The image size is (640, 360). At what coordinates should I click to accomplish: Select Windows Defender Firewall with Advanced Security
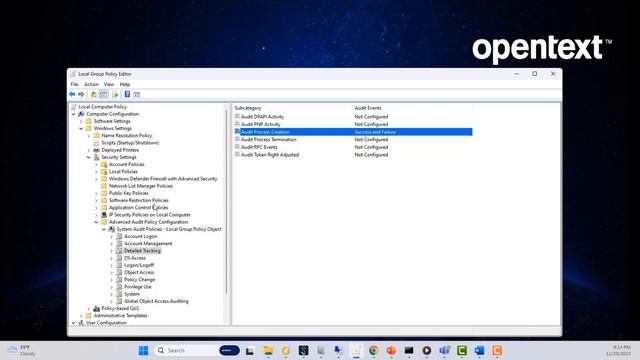pos(163,179)
